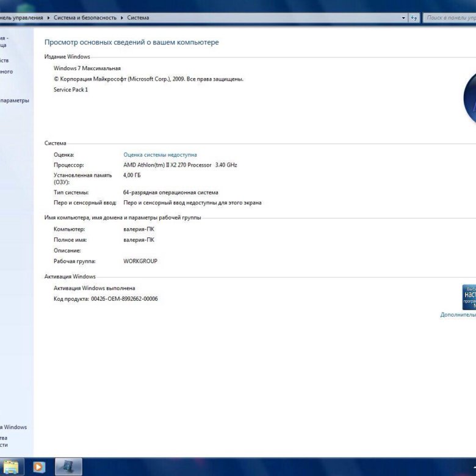This screenshot has width=476, height=476.
Task: Open Windows Explorer from the taskbar
Action: 11,467
